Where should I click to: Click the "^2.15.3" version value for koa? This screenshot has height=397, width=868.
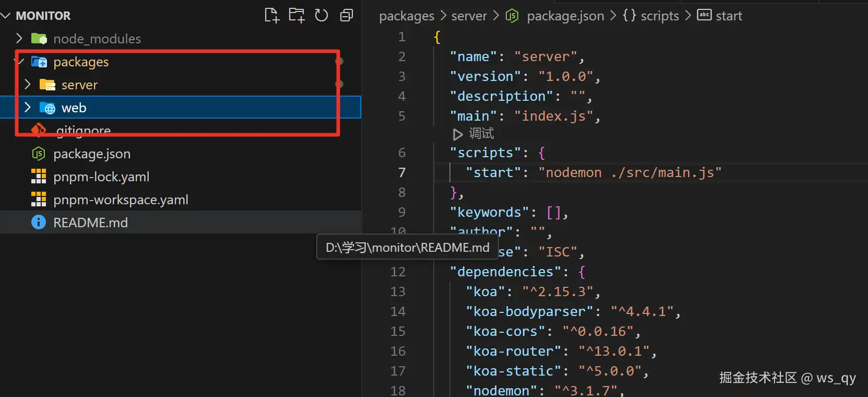click(557, 291)
